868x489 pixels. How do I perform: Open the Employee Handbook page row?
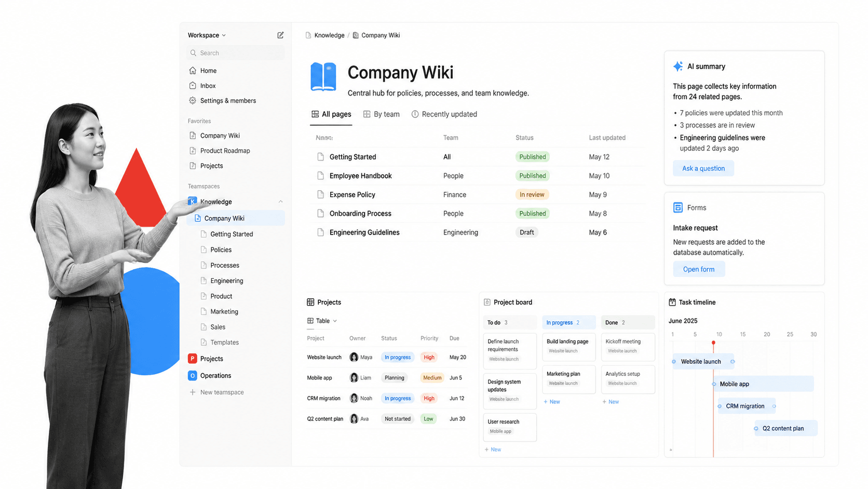tap(476, 176)
